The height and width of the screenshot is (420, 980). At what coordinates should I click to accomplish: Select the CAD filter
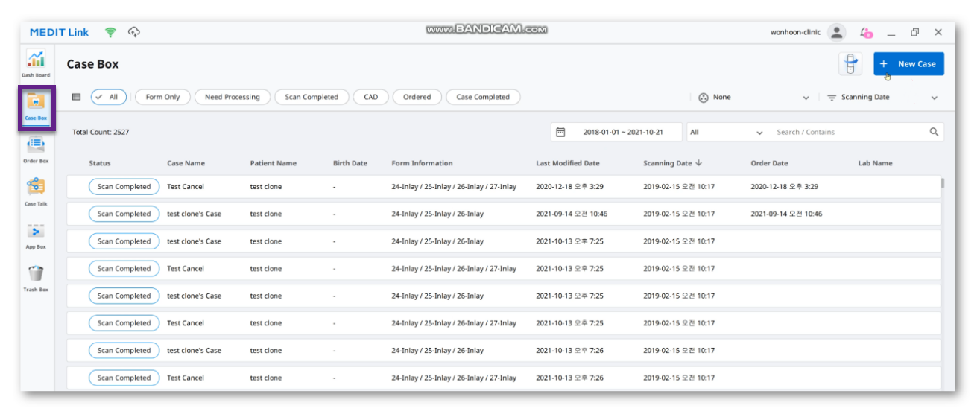click(x=370, y=97)
